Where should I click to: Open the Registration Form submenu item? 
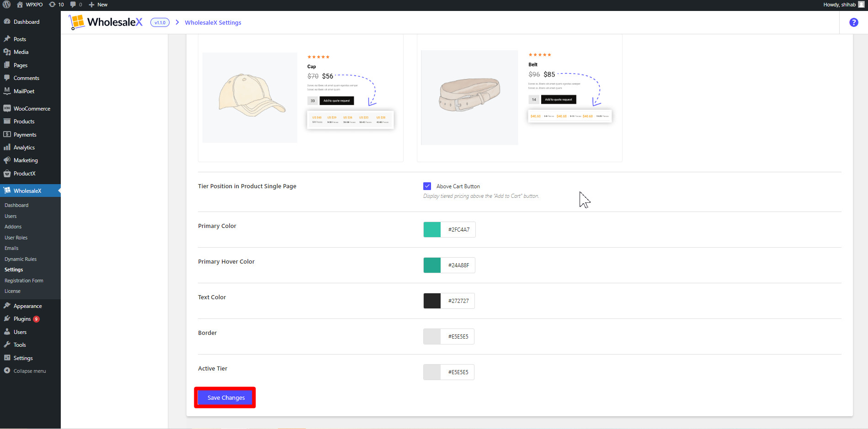[x=24, y=281]
